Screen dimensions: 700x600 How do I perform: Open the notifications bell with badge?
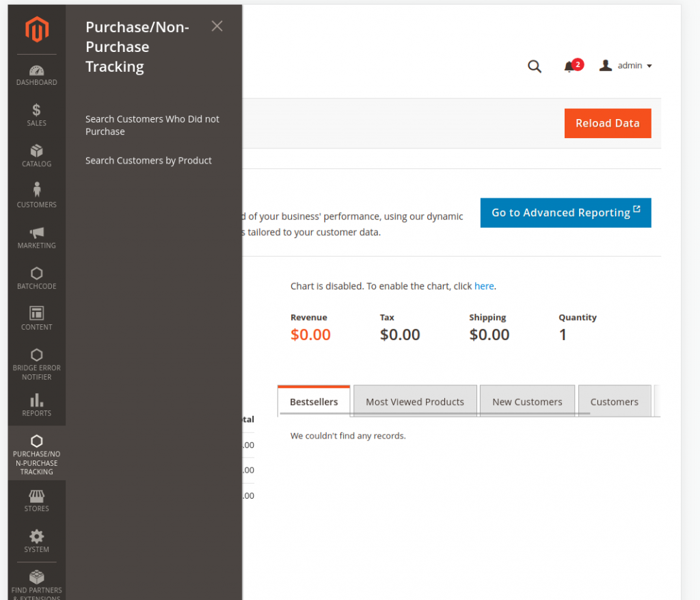click(571, 66)
